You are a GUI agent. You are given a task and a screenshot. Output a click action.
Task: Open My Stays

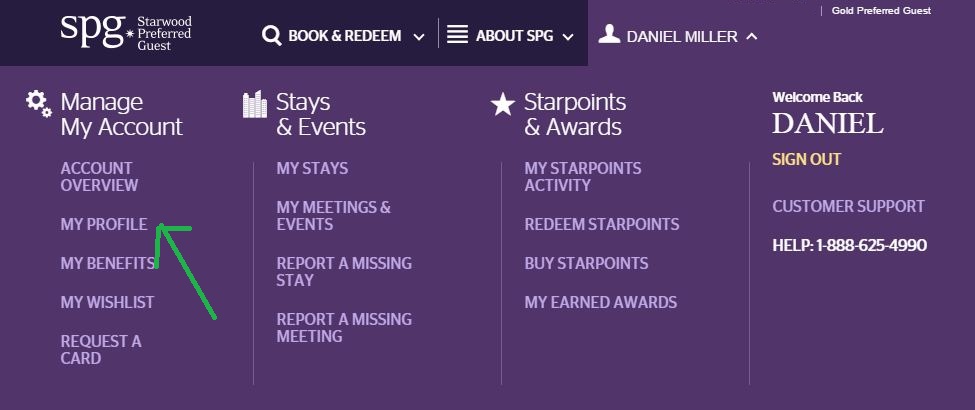(312, 169)
